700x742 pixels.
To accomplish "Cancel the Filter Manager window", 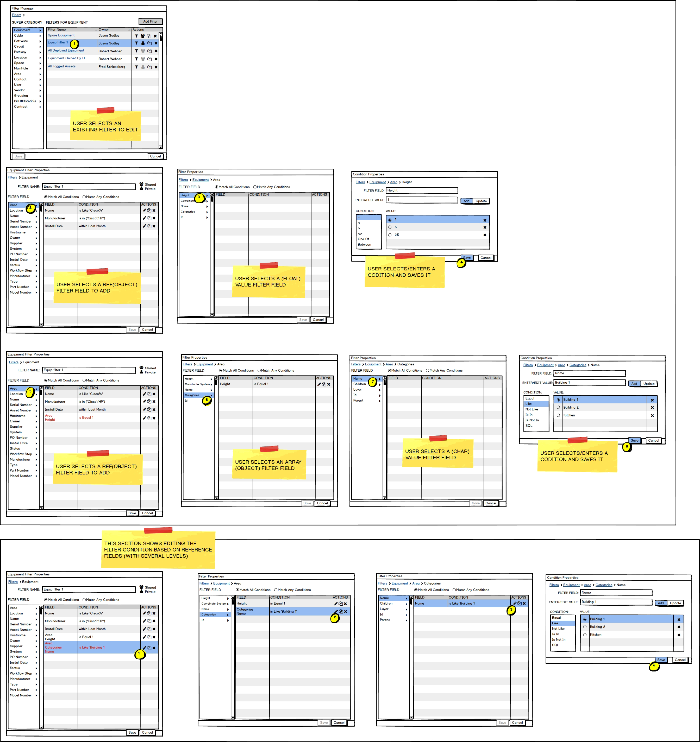I will (x=155, y=156).
